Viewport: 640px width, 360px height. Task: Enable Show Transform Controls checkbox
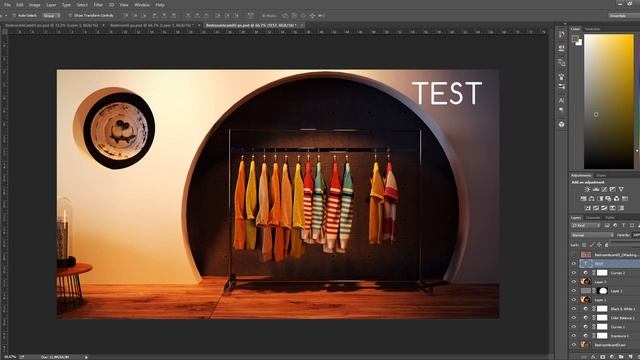70,15
